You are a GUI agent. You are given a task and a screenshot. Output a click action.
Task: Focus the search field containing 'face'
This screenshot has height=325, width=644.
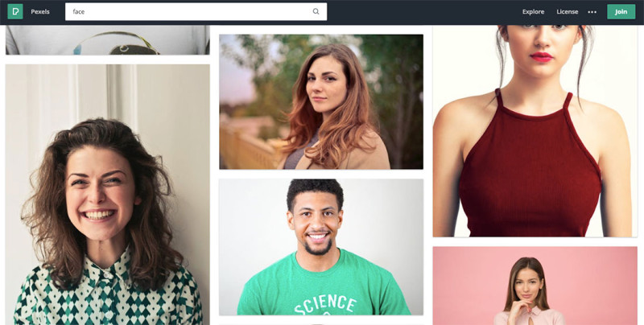[196, 11]
